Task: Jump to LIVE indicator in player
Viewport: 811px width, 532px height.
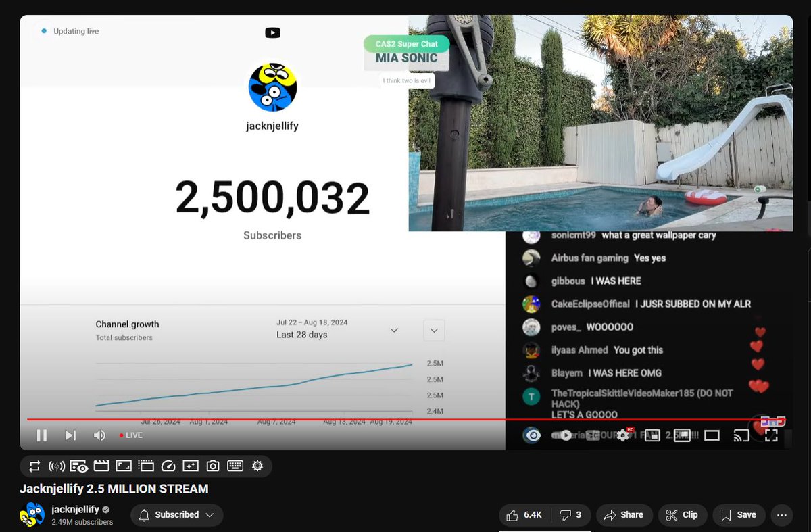Action: pos(131,435)
